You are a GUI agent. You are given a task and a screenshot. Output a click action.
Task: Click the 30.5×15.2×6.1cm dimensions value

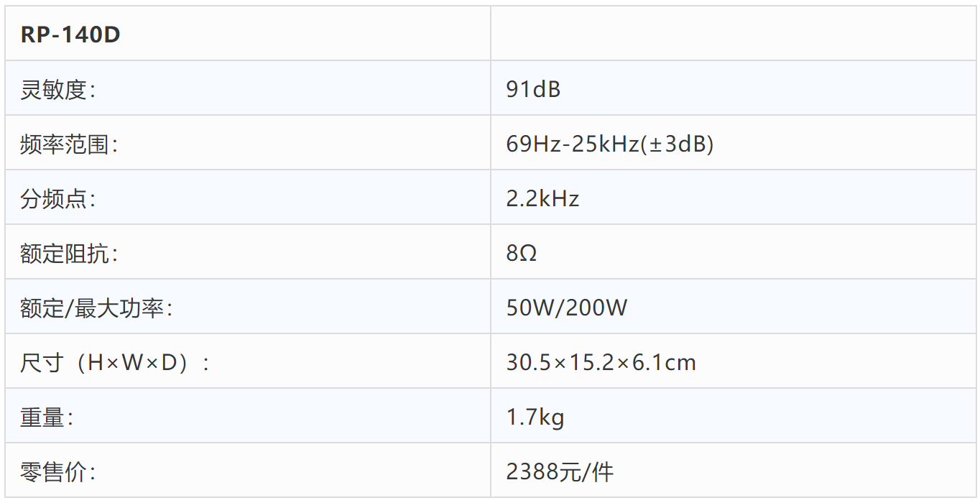click(601, 363)
